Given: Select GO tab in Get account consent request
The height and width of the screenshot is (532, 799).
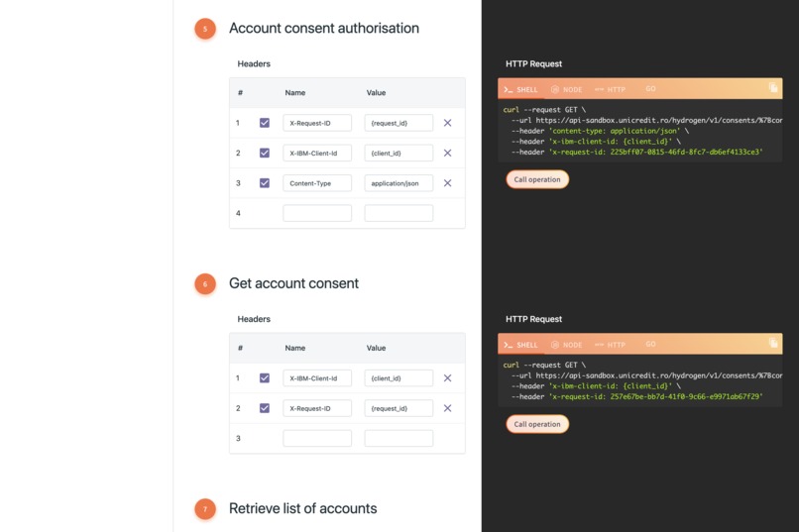Looking at the screenshot, I should (650, 344).
